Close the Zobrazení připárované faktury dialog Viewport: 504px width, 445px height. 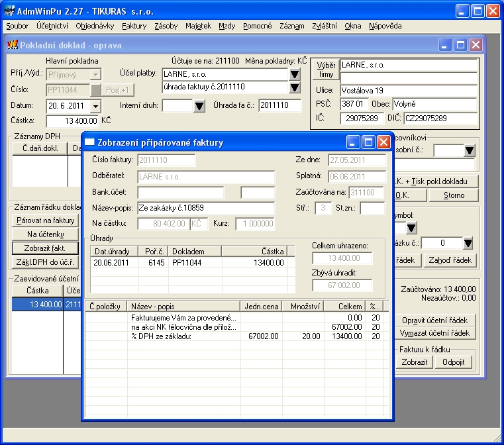point(383,142)
